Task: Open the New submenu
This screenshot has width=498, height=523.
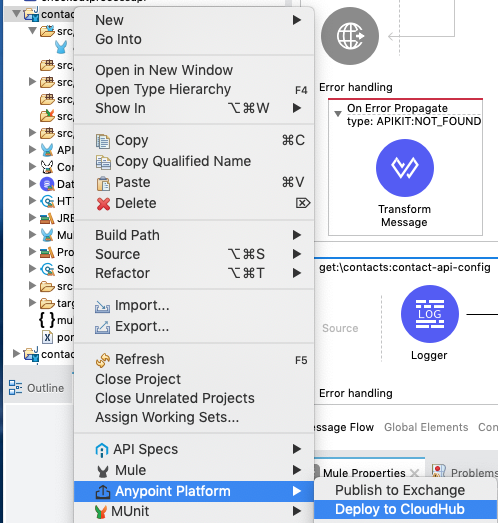Action: coord(193,20)
